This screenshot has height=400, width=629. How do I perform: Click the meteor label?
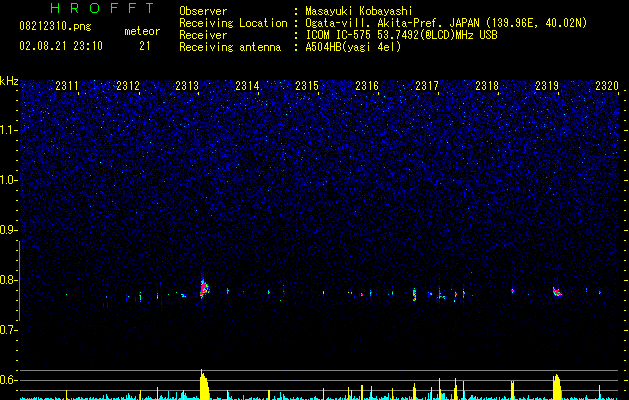[142, 31]
